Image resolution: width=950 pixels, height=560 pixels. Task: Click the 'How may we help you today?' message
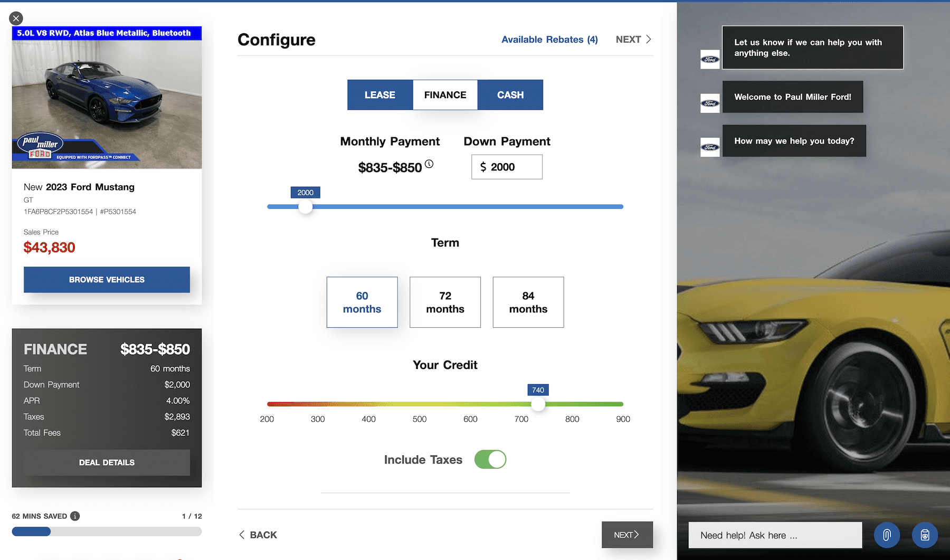794,141
